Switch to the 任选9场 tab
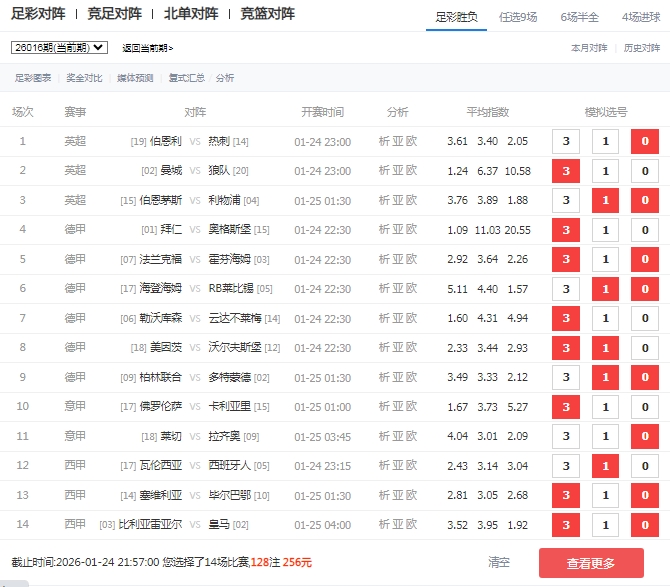Image resolution: width=670 pixels, height=587 pixels. 524,17
